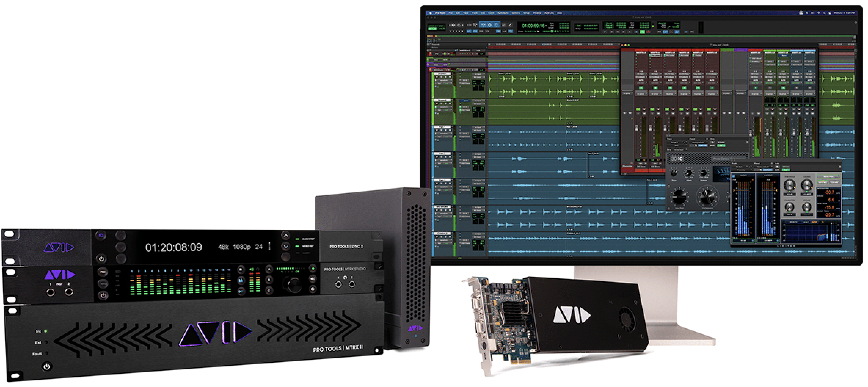
Task: Click the 1080p video format readout on Sync X
Action: click(x=242, y=247)
